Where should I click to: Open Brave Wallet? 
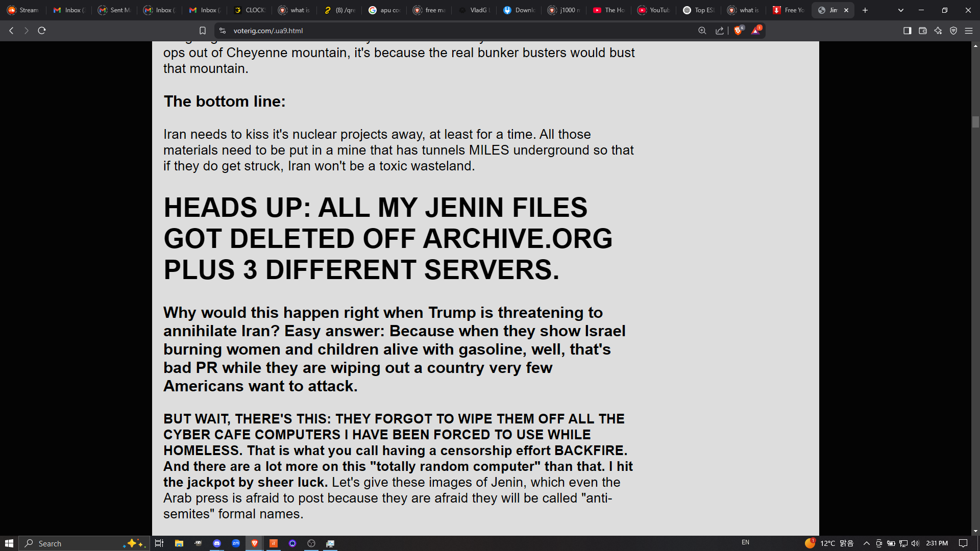[x=923, y=31]
